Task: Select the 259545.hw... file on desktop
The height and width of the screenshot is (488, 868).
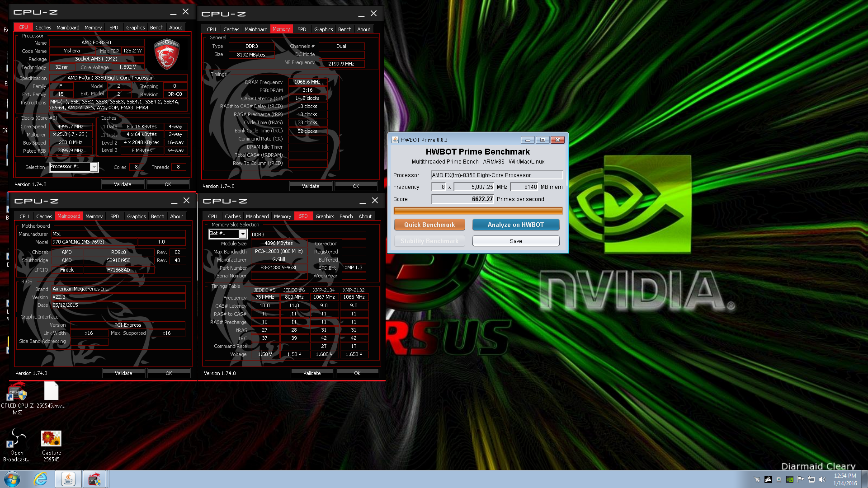Action: point(51,395)
